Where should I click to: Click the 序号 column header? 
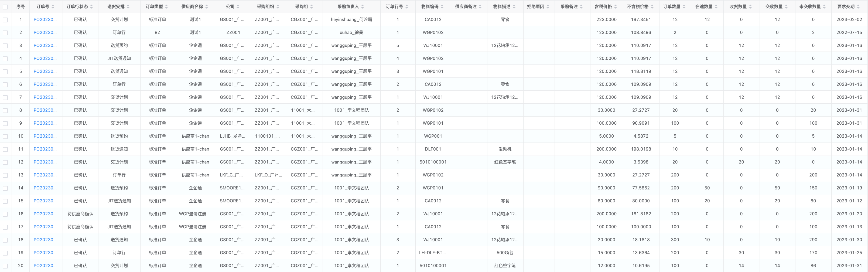coord(20,7)
